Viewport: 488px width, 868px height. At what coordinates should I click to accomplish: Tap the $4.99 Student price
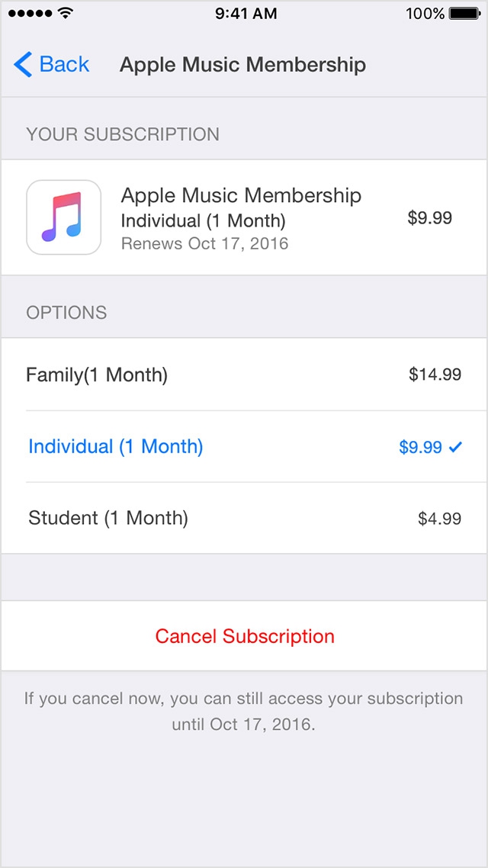point(439,519)
